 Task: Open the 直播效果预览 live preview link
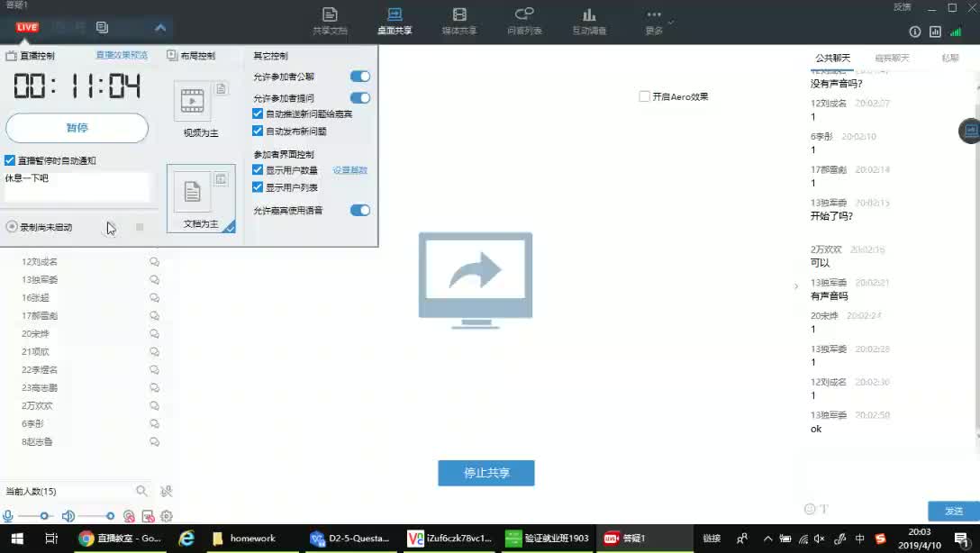[x=122, y=55]
